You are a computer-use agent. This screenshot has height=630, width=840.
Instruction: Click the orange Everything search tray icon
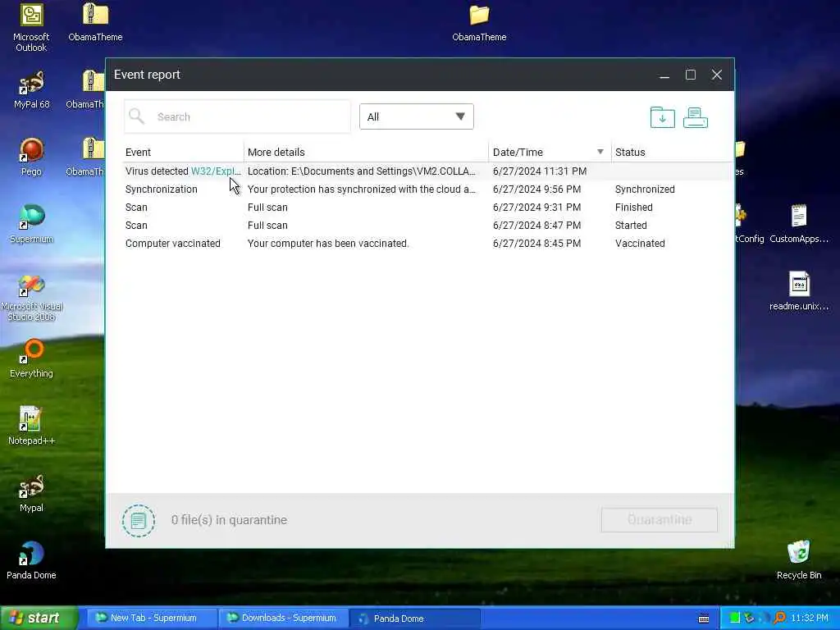[780, 619]
